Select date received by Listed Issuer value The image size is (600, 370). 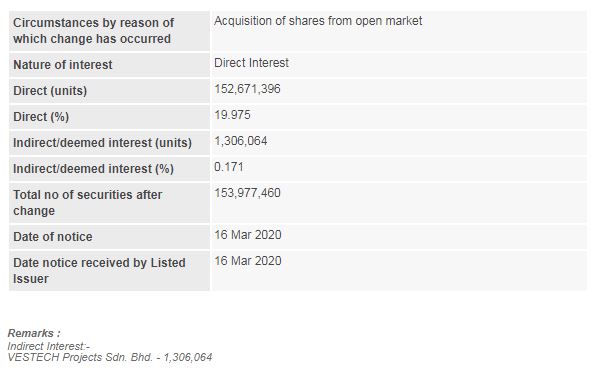coord(248,261)
